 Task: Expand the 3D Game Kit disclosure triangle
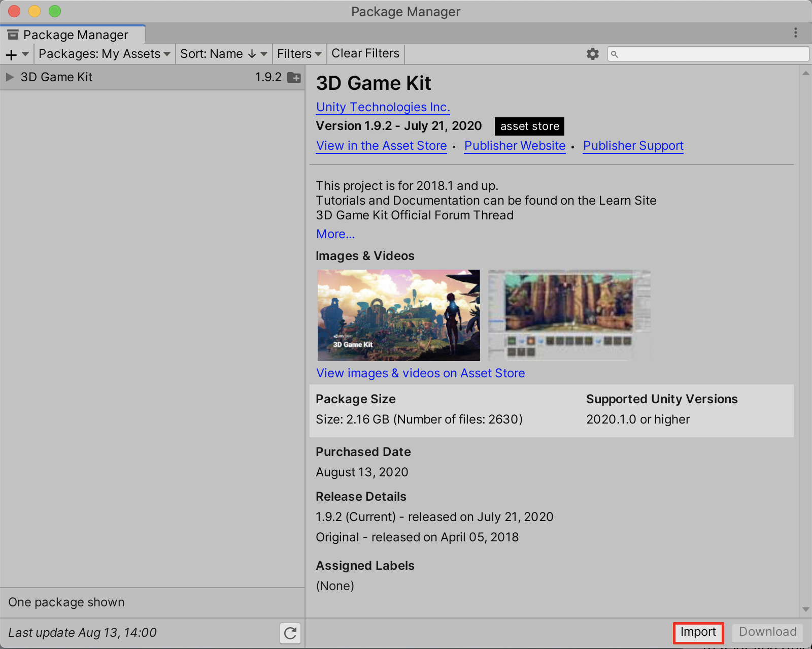point(10,77)
